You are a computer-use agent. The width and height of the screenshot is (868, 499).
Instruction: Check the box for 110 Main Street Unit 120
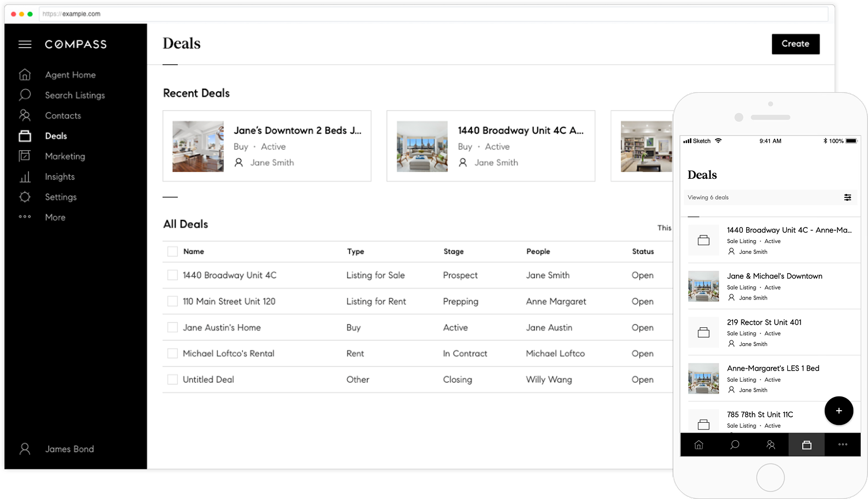pos(172,301)
